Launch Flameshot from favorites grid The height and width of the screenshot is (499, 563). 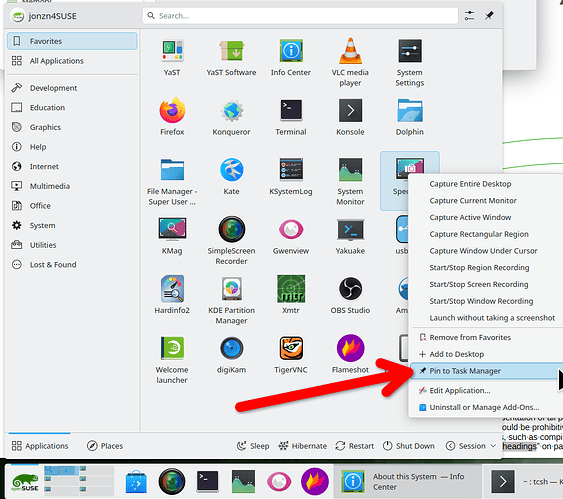point(350,355)
